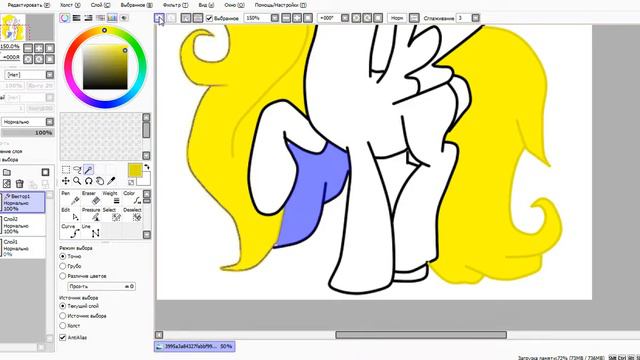Open 'Выбранное' menu
640x360 pixels.
tap(137, 5)
